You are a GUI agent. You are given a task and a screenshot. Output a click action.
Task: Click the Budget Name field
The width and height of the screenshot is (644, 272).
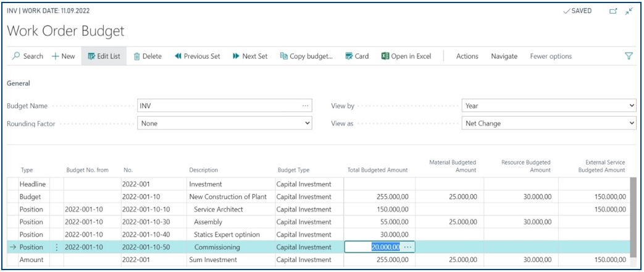click(x=225, y=106)
